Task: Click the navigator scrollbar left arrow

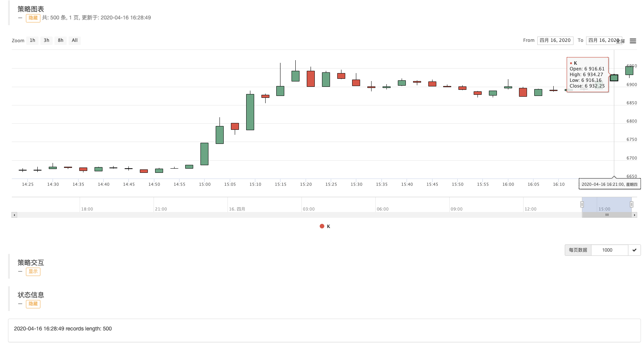Action: tap(14, 215)
